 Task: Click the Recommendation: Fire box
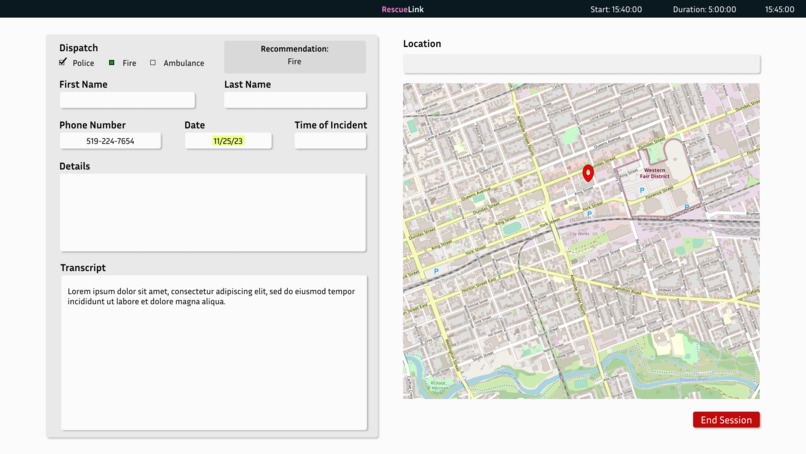click(295, 57)
